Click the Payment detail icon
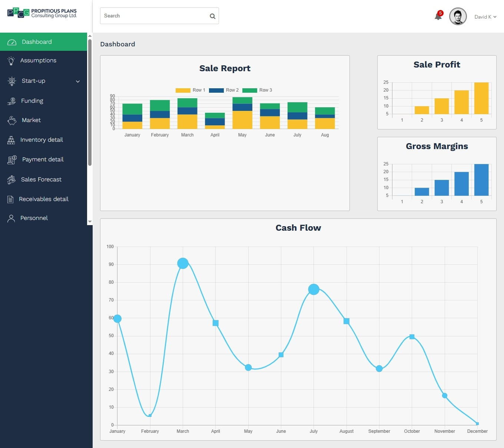The width and height of the screenshot is (504, 448). [12, 159]
